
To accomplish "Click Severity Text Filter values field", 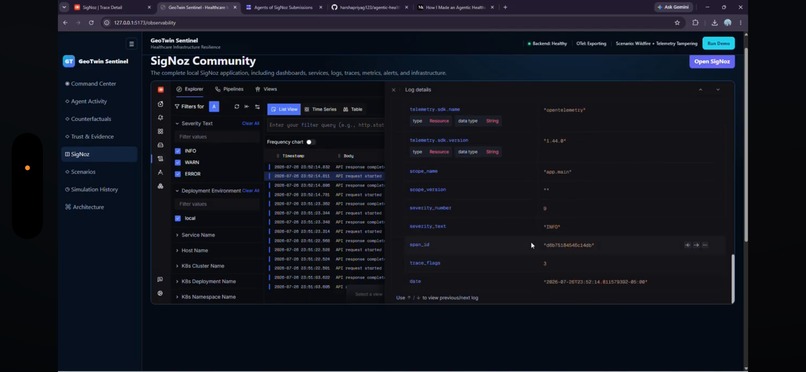I will pyautogui.click(x=217, y=137).
